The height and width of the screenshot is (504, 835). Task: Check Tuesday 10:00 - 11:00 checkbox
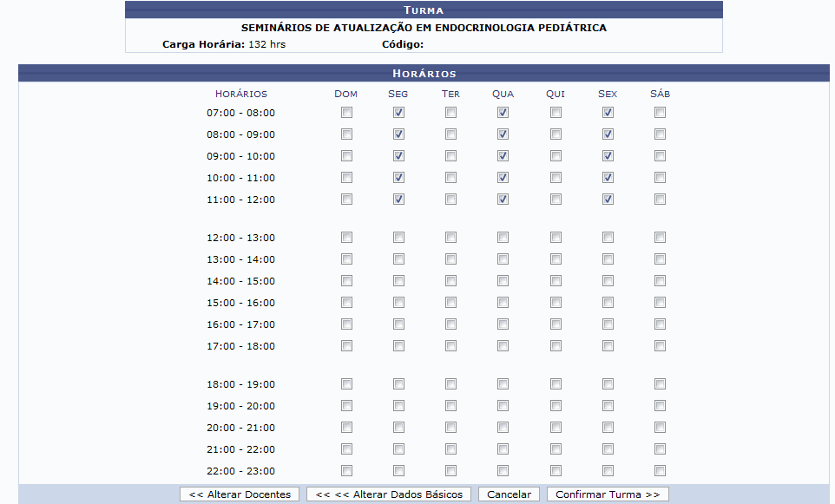coord(450,178)
